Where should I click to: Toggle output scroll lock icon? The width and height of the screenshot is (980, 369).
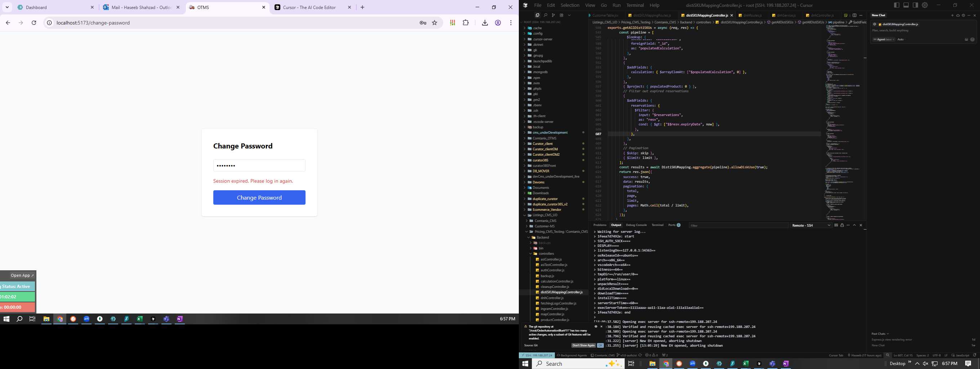point(842,225)
